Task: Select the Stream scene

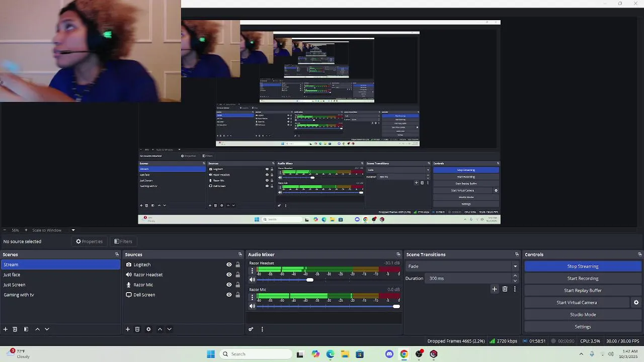Action: pyautogui.click(x=60, y=264)
